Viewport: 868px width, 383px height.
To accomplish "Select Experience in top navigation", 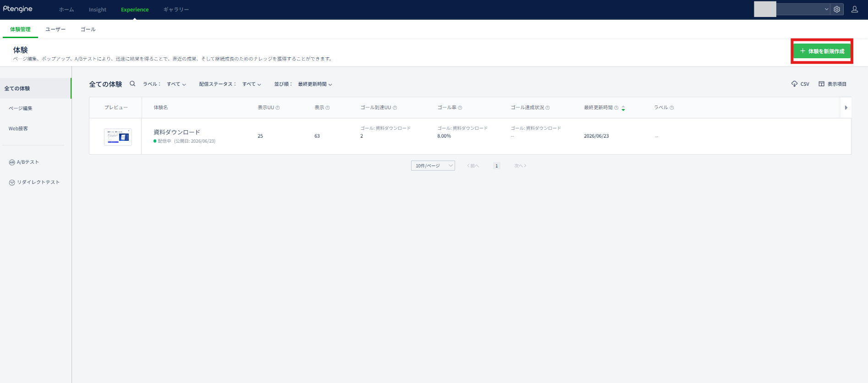I will click(x=135, y=10).
